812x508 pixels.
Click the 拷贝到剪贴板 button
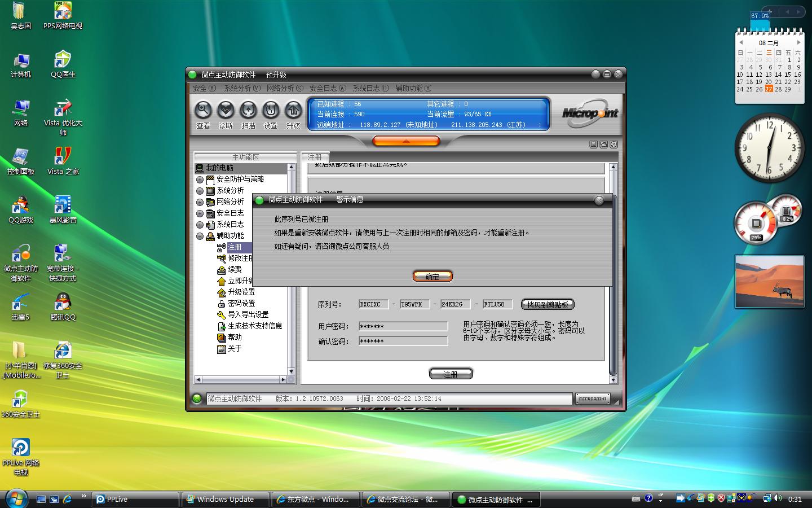548,304
